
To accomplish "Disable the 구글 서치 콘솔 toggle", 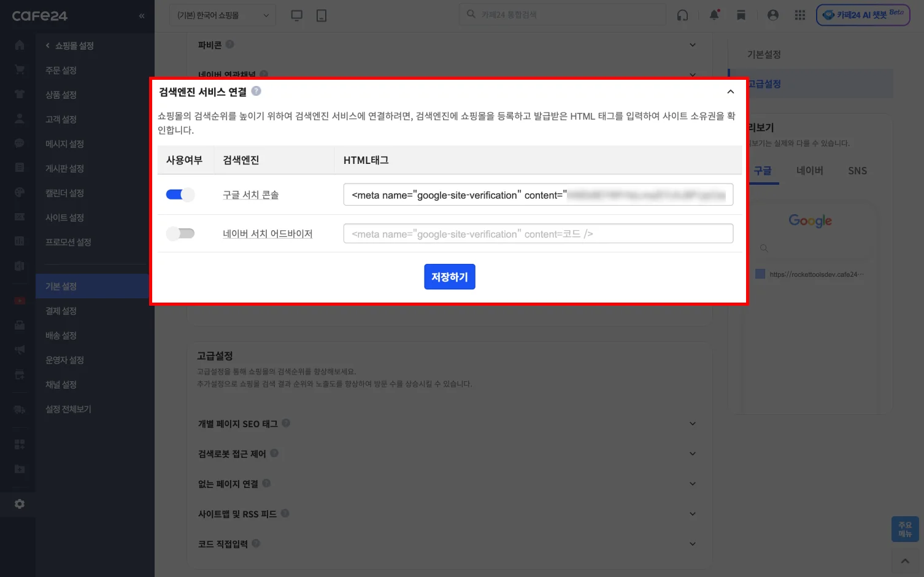I will (x=180, y=194).
